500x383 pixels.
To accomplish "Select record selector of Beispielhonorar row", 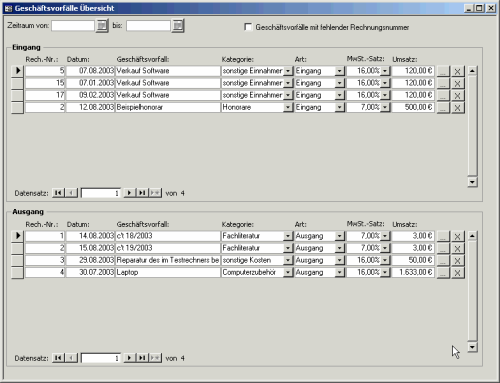I will 17,107.
